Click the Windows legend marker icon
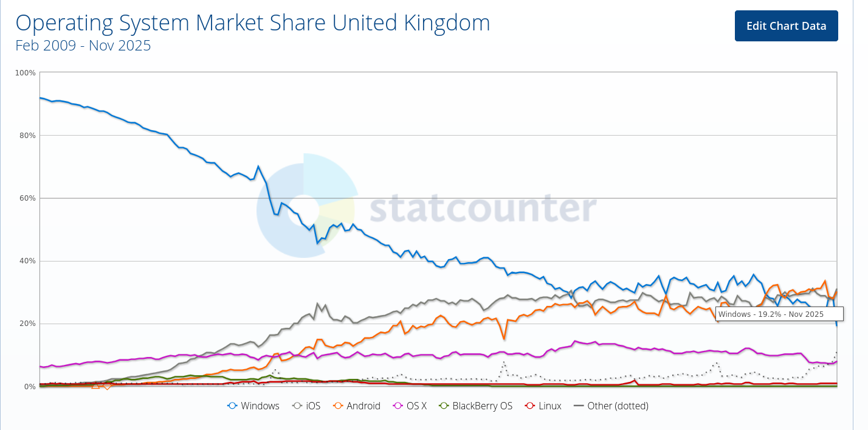Screen dimensions: 868x430 tap(233, 406)
